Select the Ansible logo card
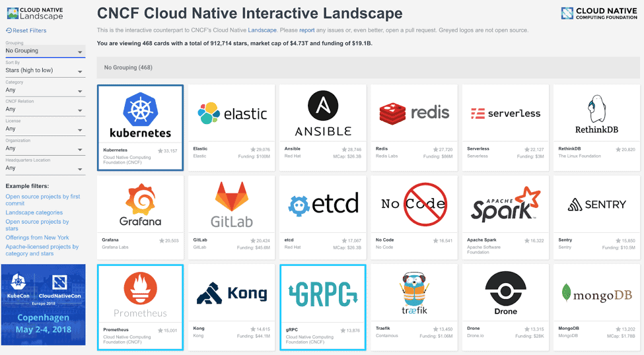Image resolution: width=644 pixels, height=355 pixels. 323,113
